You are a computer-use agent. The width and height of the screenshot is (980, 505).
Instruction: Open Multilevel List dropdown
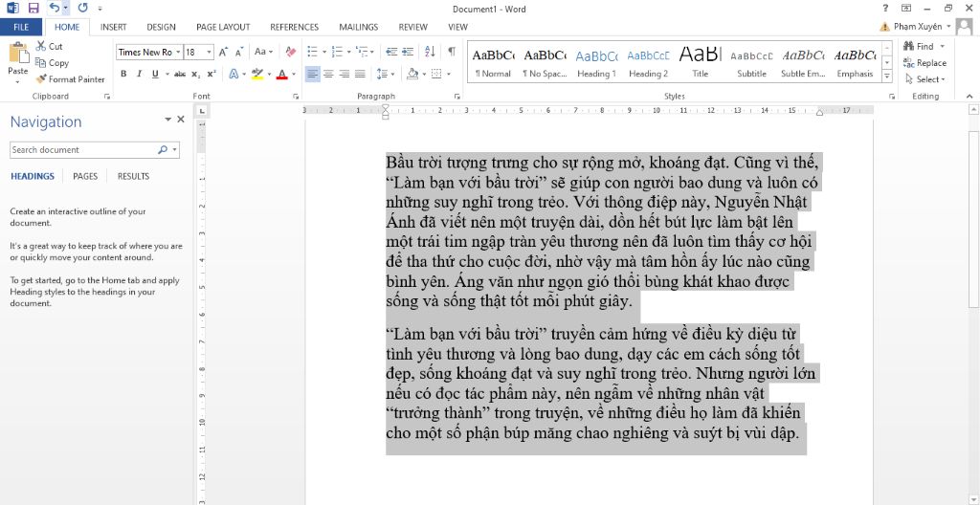tap(372, 52)
